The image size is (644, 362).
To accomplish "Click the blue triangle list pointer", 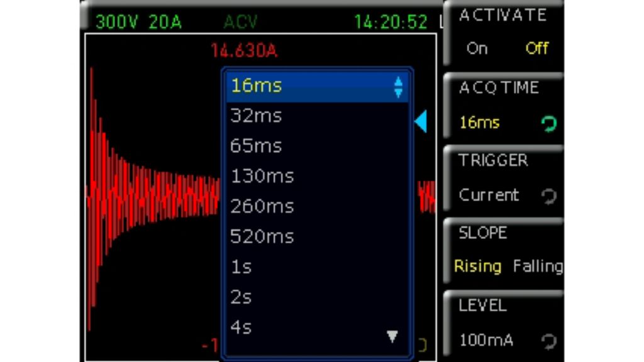I will pos(421,121).
